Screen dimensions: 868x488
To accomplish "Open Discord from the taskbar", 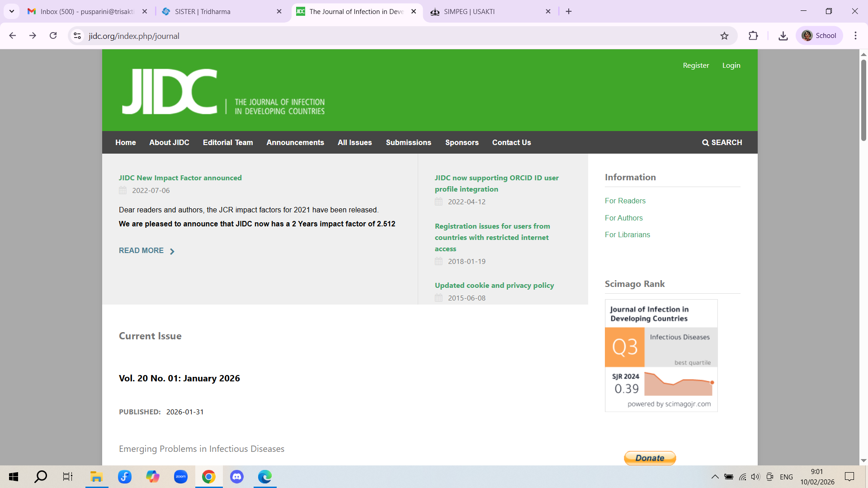I will [x=237, y=477].
